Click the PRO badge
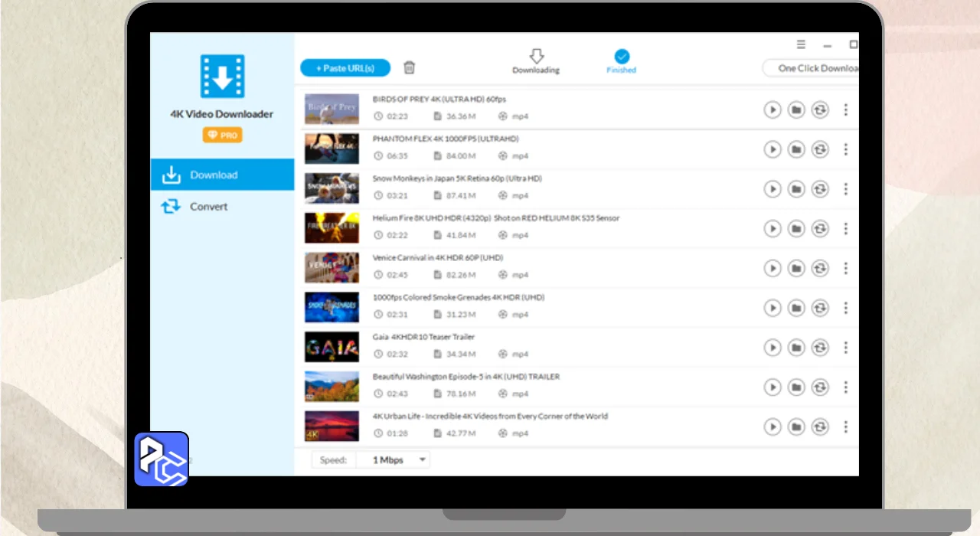The width and height of the screenshot is (980, 536). click(x=222, y=135)
